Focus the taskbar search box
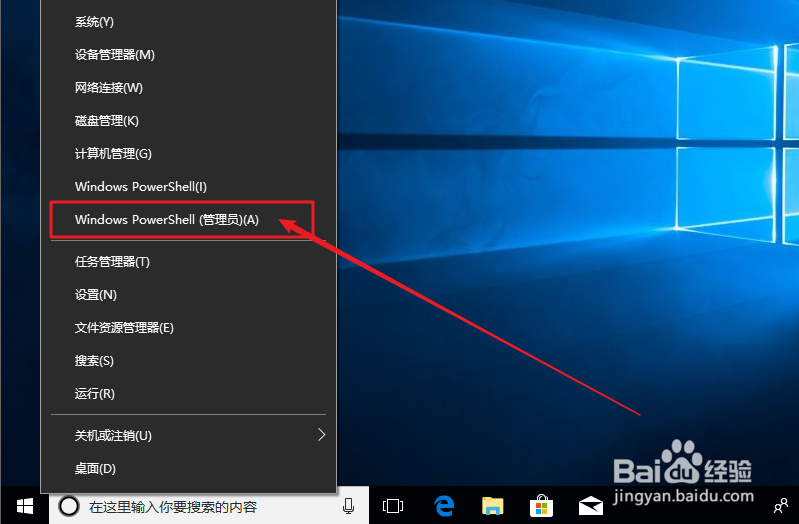Screen dimensions: 799x524 [209, 506]
